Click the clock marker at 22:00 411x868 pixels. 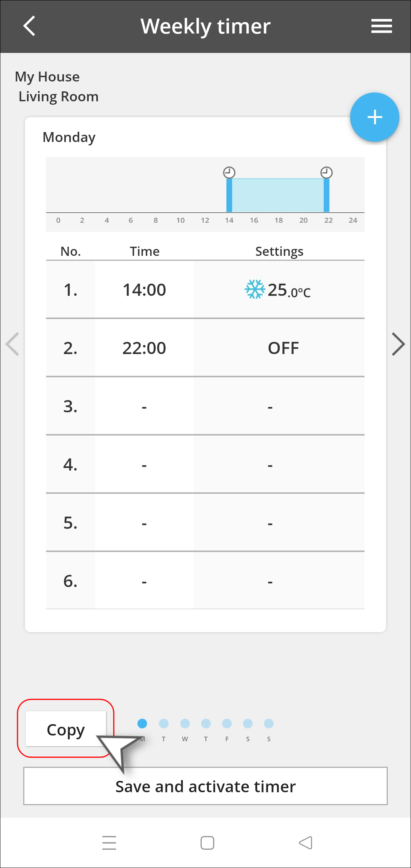327,172
